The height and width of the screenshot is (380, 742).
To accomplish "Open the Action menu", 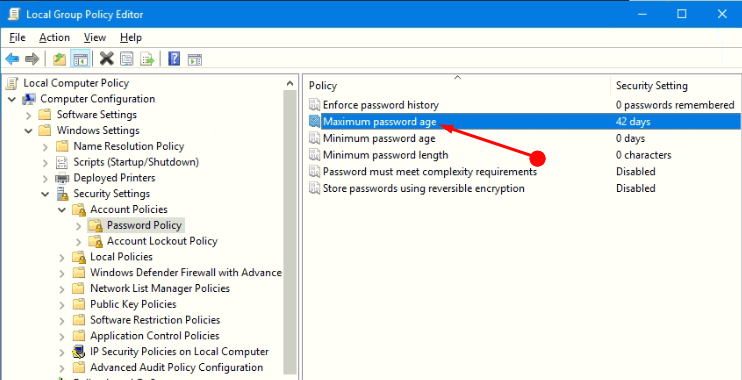I will tap(54, 37).
